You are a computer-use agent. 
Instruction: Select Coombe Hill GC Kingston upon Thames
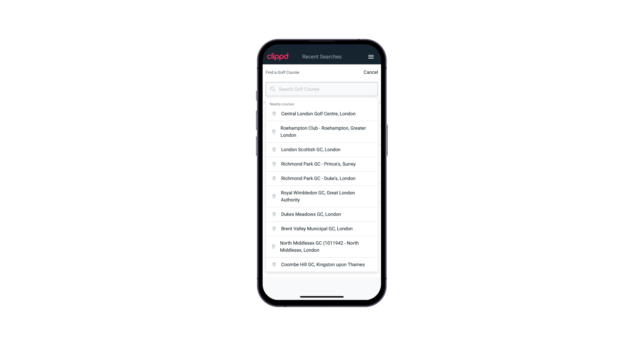tap(322, 264)
